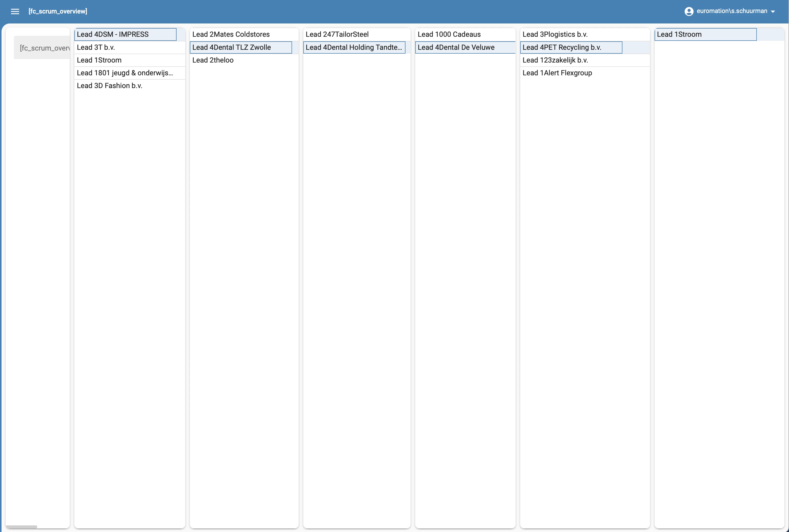The width and height of the screenshot is (789, 532).
Task: Open the hamburger navigation menu
Action: coord(15,11)
